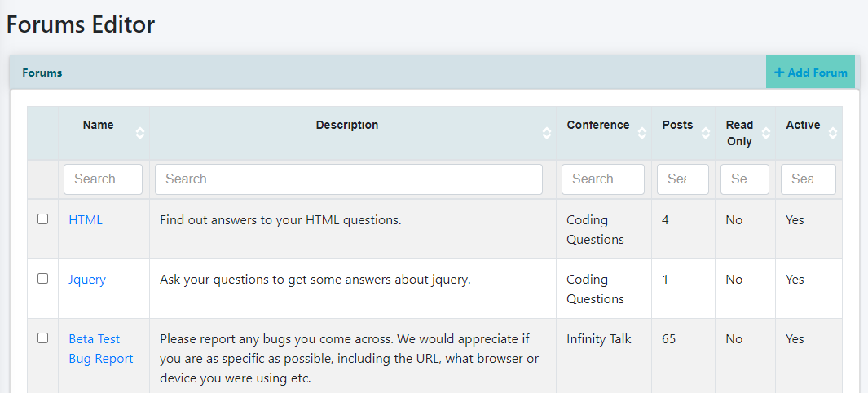This screenshot has width=868, height=393.
Task: Click sort arrows in Name column header
Action: pos(140,133)
